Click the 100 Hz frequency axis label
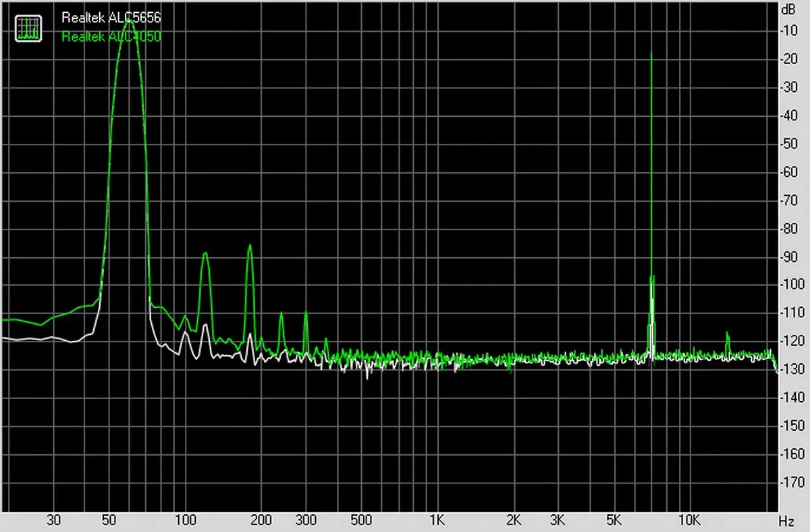This screenshot has height=532, width=810. coord(184,521)
